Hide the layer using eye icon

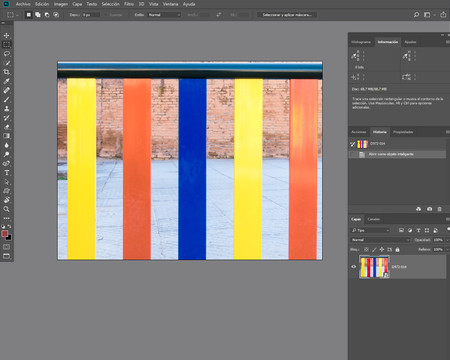click(x=354, y=267)
